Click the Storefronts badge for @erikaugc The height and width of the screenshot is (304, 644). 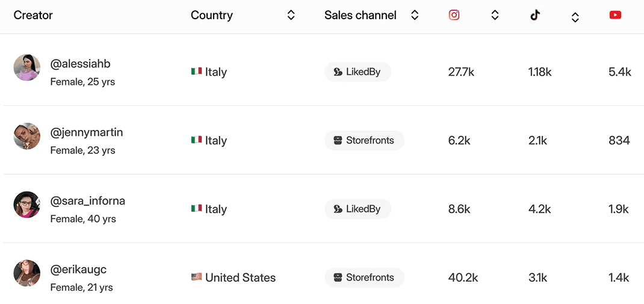364,278
